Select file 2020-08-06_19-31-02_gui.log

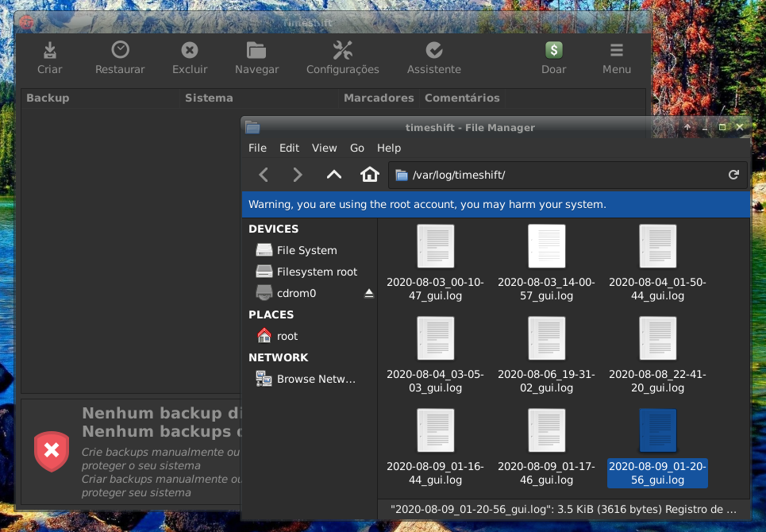[546, 355]
